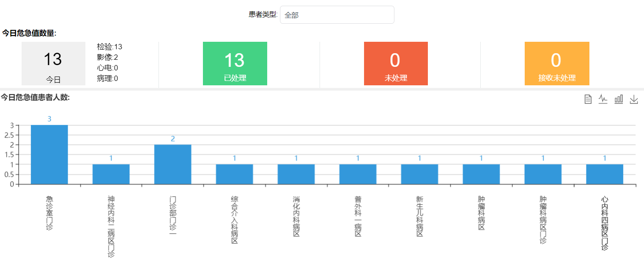Click value label 2 above 门诊部门诊一 bar

[173, 139]
